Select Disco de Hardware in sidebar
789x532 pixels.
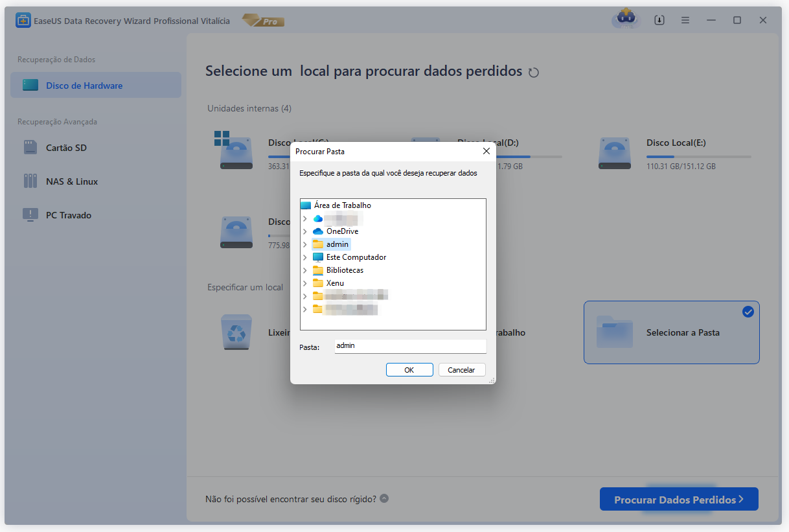(96, 85)
